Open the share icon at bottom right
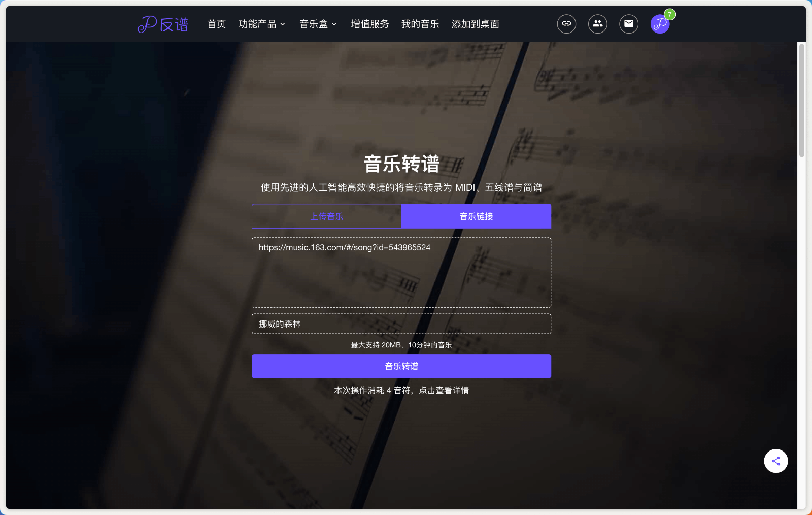Image resolution: width=812 pixels, height=515 pixels. pos(775,461)
